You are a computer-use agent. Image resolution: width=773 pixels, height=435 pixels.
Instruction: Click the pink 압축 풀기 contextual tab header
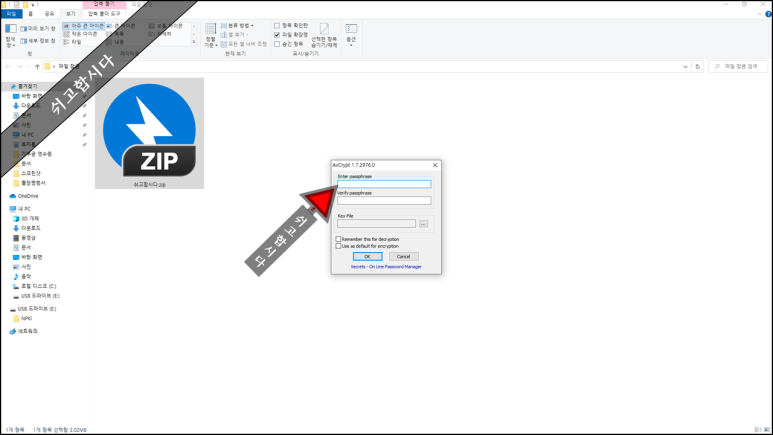[x=104, y=4]
